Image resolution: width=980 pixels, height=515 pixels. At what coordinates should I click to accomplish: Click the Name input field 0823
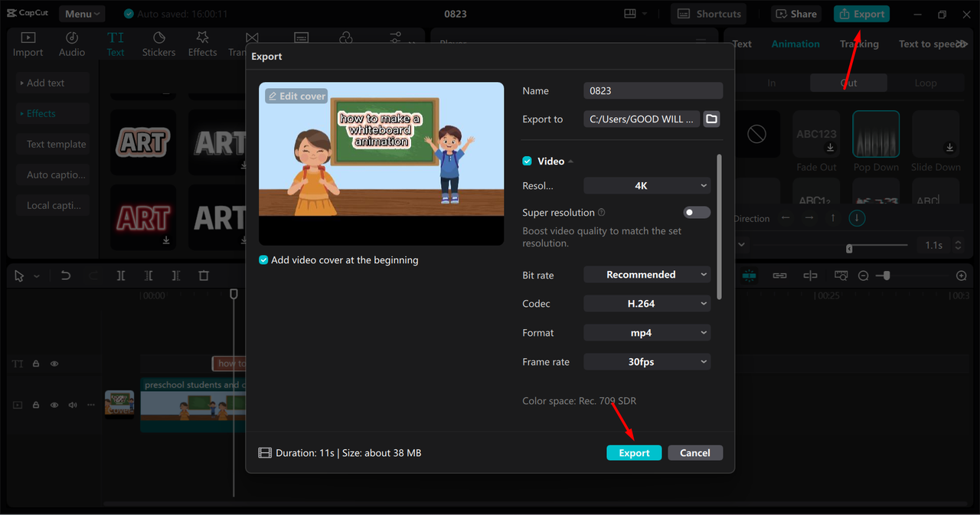click(x=653, y=90)
